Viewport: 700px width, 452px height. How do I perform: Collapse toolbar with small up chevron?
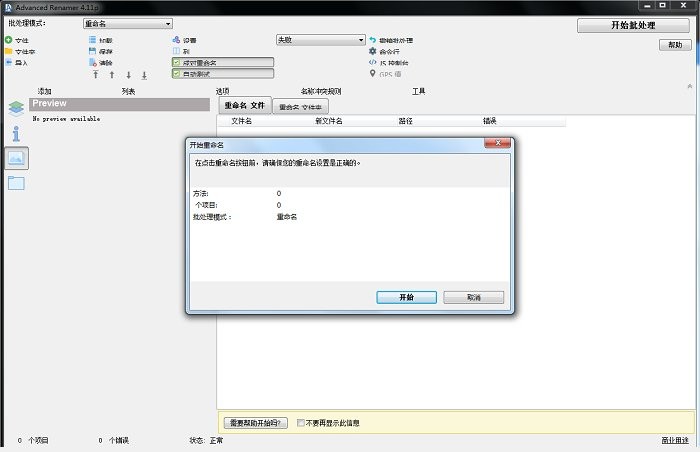tap(690, 86)
